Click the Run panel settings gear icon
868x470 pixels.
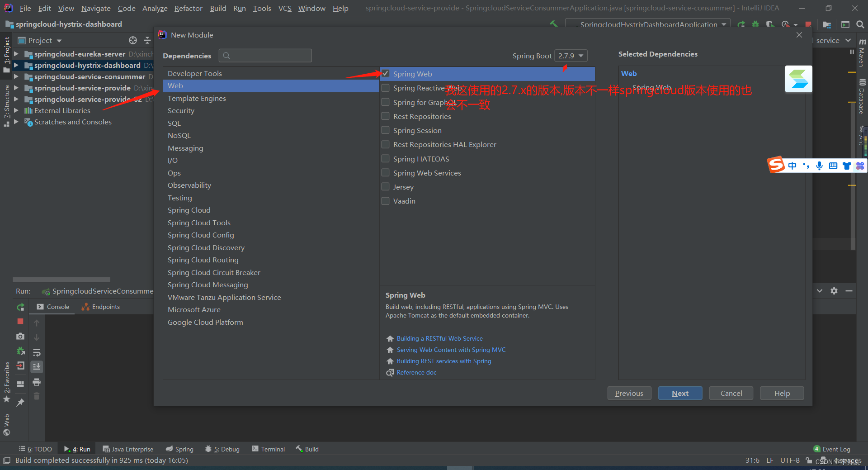834,291
